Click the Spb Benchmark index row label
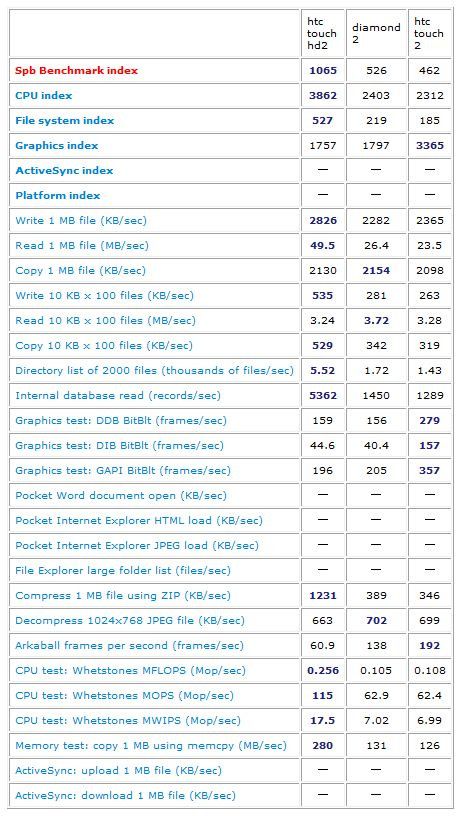The height and width of the screenshot is (818, 461). tap(77, 70)
